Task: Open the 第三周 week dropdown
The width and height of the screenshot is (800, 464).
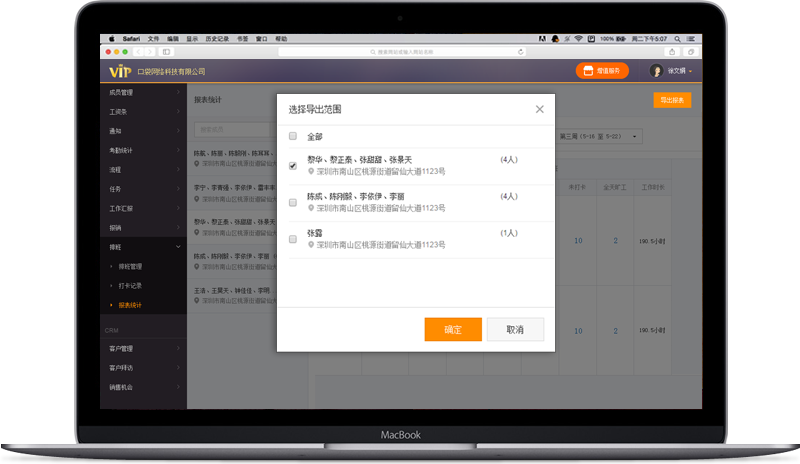Action: click(600, 136)
